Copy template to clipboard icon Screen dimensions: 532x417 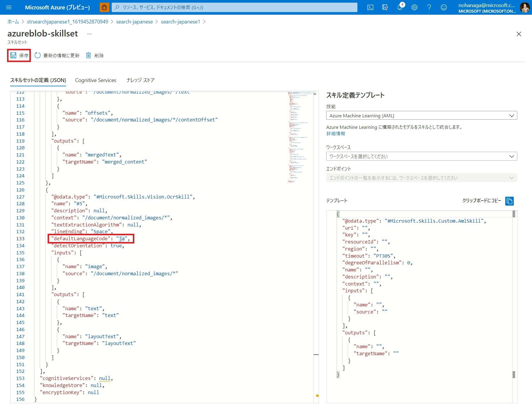[x=509, y=201]
